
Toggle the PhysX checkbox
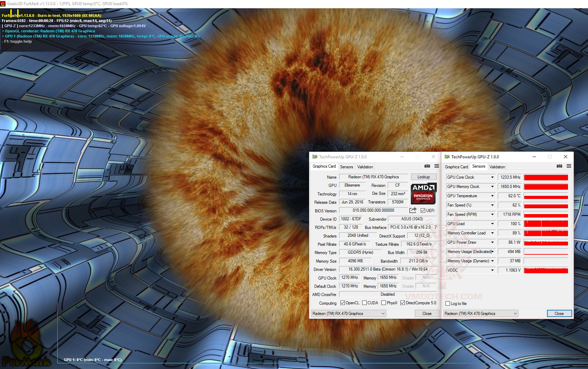coord(384,303)
